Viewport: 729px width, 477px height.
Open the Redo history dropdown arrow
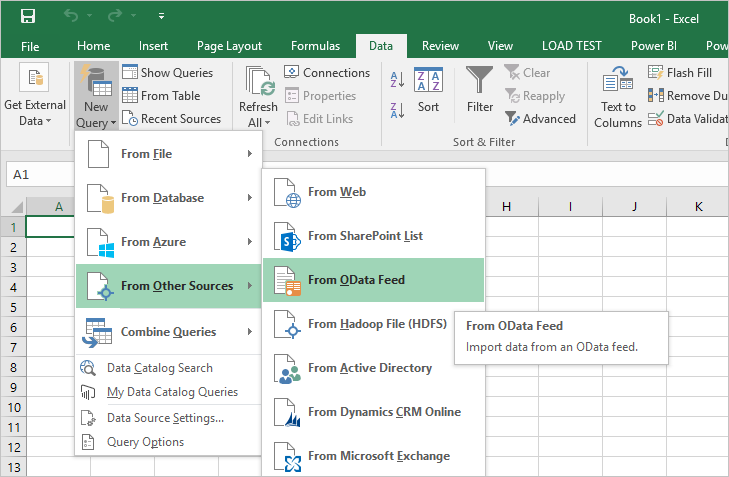click(x=133, y=16)
